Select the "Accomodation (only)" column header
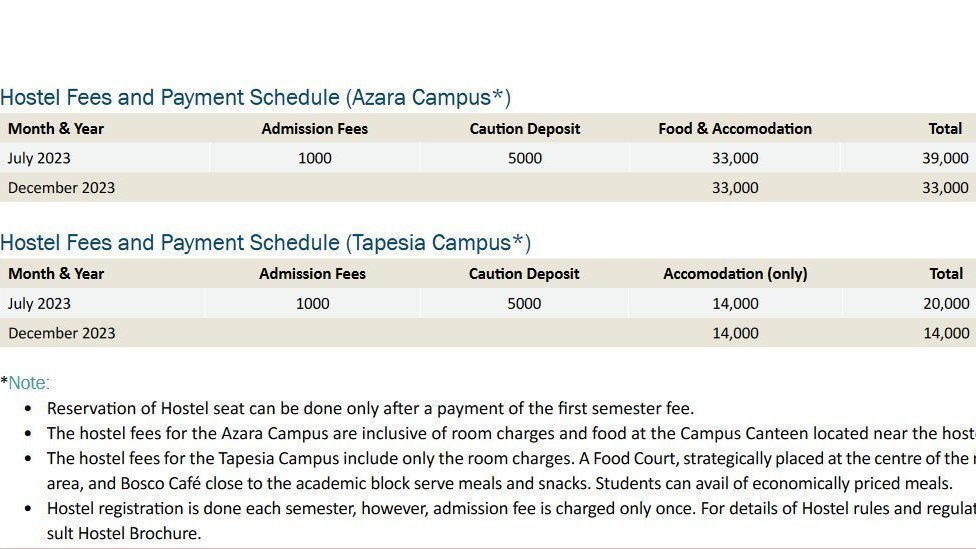 (x=735, y=273)
